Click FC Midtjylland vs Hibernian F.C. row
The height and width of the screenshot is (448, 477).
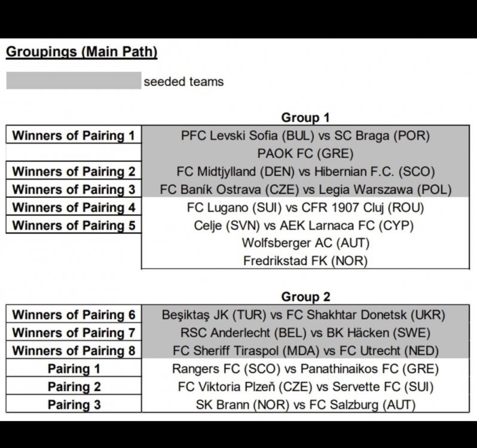click(305, 171)
